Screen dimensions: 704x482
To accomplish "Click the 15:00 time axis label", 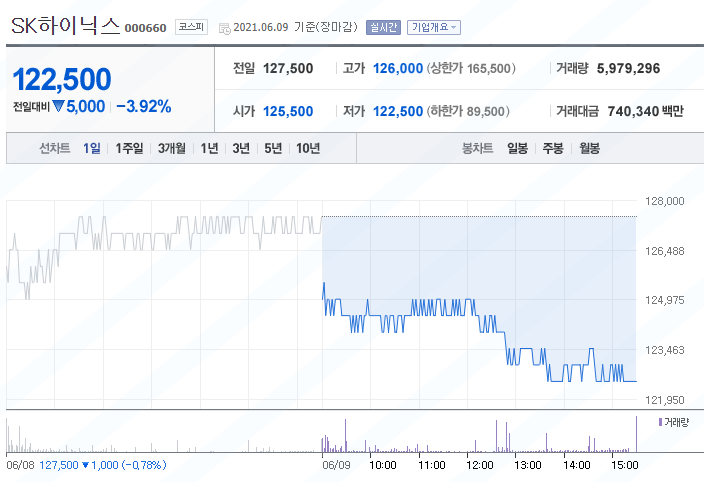I will 625,465.
